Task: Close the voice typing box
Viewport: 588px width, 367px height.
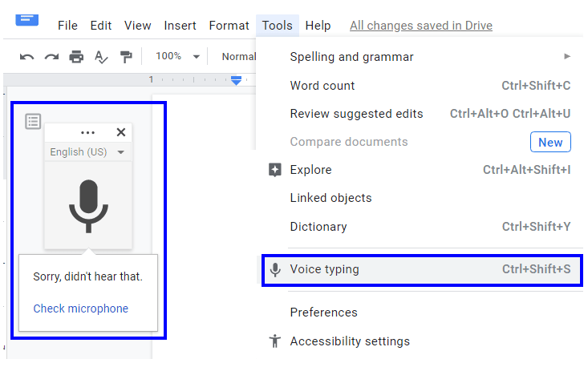Action: point(121,133)
